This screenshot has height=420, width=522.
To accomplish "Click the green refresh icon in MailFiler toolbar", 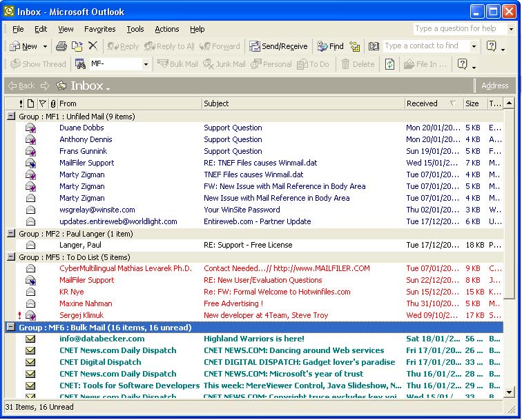I will 389,64.
